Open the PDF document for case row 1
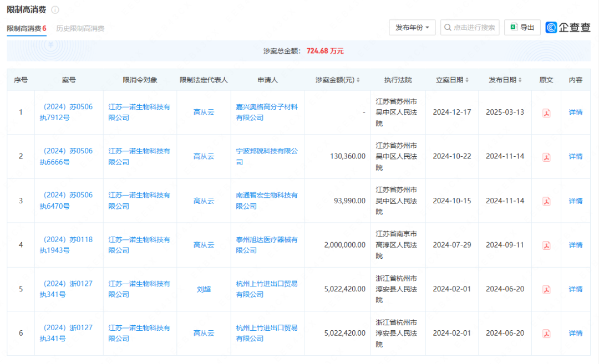Image resolution: width=599 pixels, height=364 pixels. coord(546,112)
